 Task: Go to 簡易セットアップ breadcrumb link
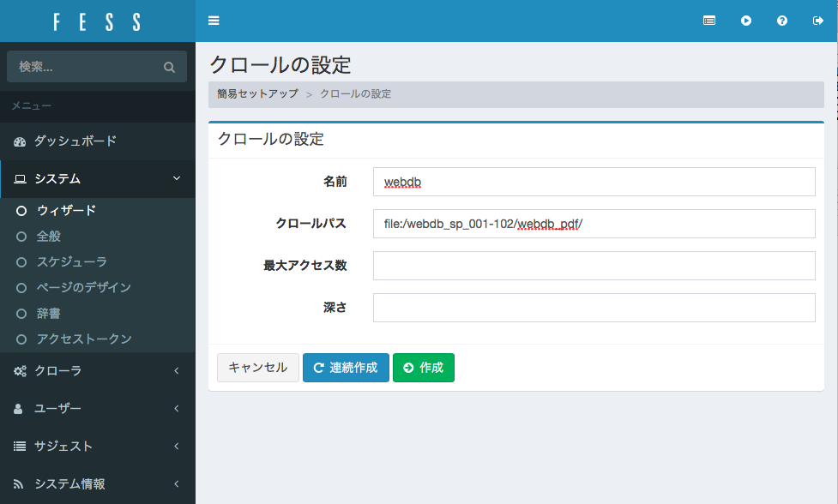(x=257, y=94)
